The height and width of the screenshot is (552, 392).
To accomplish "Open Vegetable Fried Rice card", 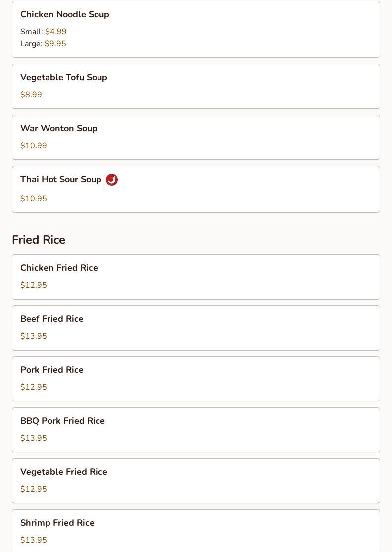I will click(x=64, y=472).
